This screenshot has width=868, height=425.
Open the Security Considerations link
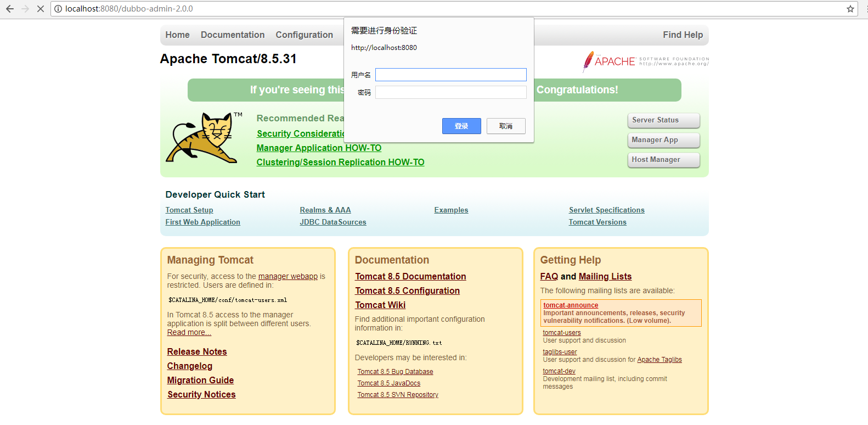tap(300, 134)
